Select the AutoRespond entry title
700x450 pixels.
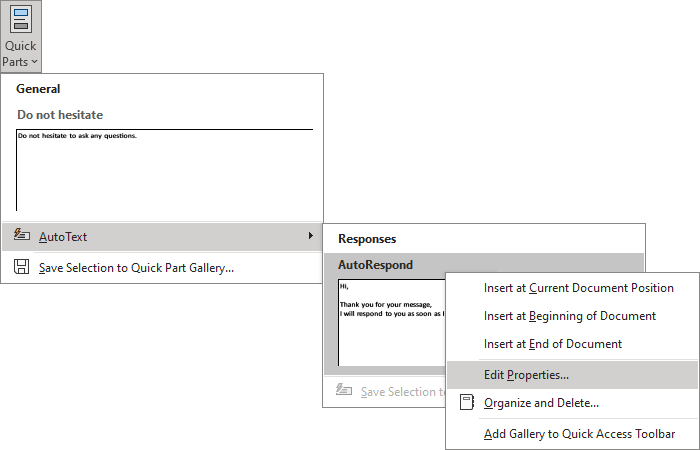pos(375,265)
